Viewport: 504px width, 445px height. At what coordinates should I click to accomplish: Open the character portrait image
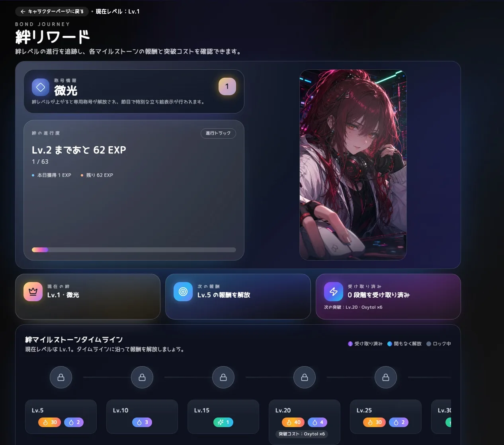pyautogui.click(x=353, y=165)
